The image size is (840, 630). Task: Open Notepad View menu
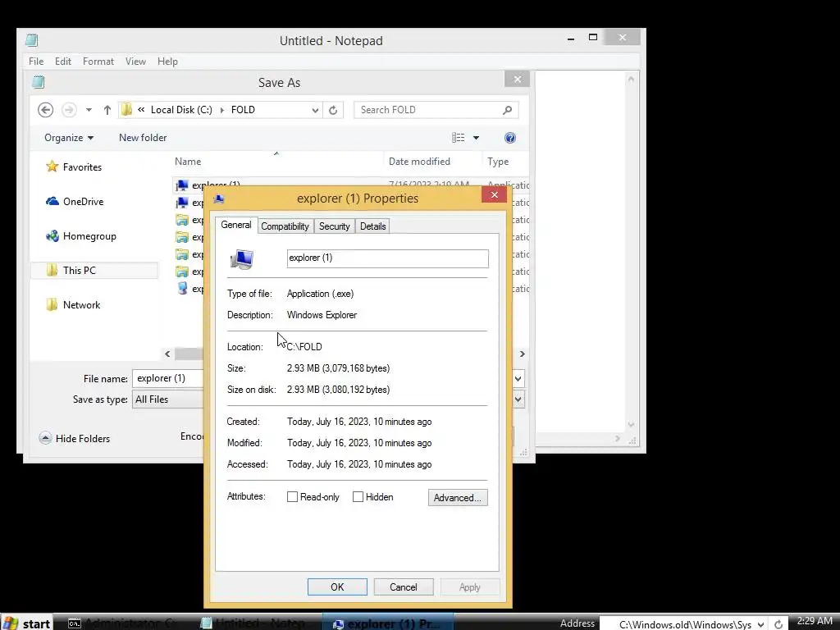point(135,62)
